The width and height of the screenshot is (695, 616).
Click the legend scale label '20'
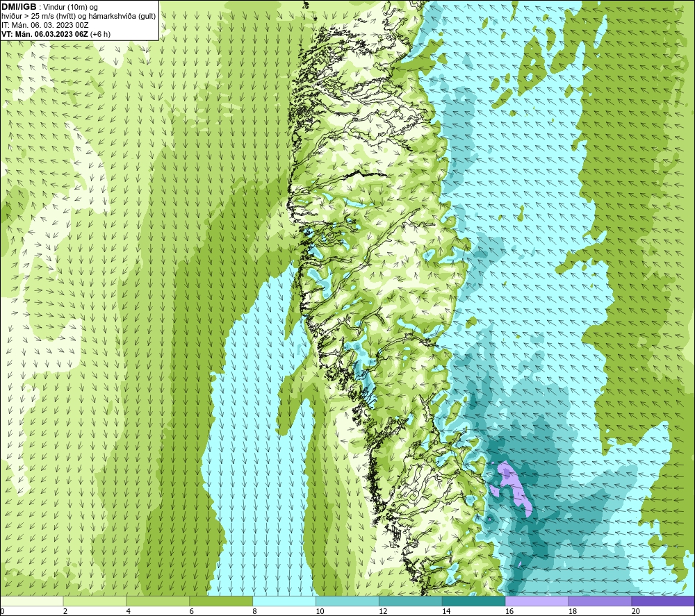coord(636,611)
